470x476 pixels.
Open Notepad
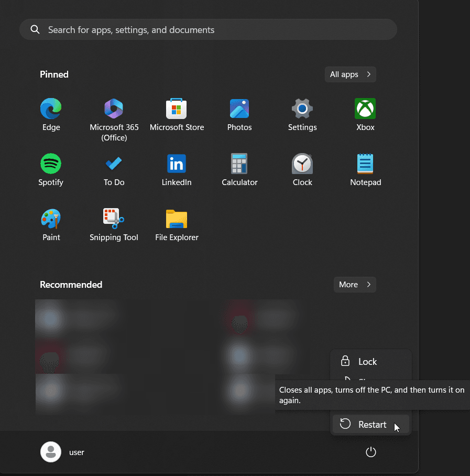(365, 170)
